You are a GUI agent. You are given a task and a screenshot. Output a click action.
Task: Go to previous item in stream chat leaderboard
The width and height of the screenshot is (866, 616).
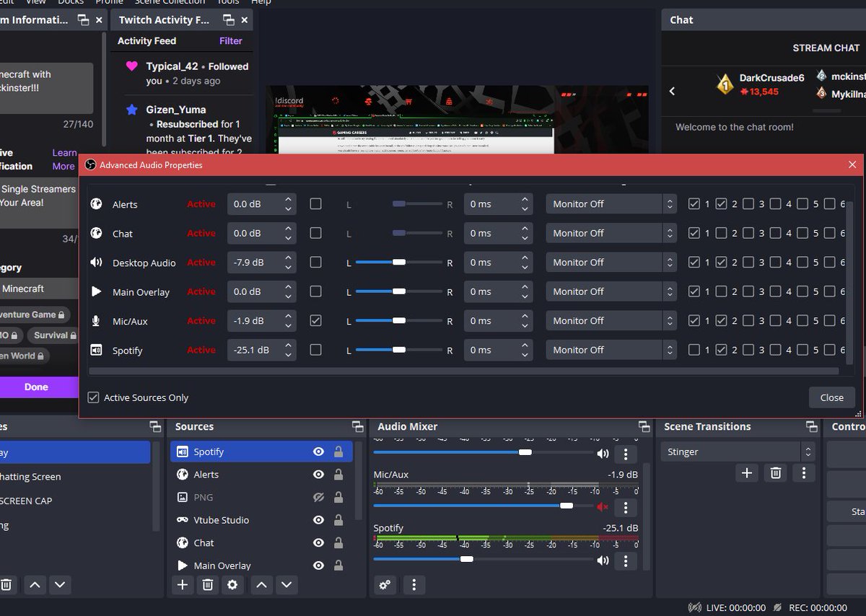click(672, 91)
